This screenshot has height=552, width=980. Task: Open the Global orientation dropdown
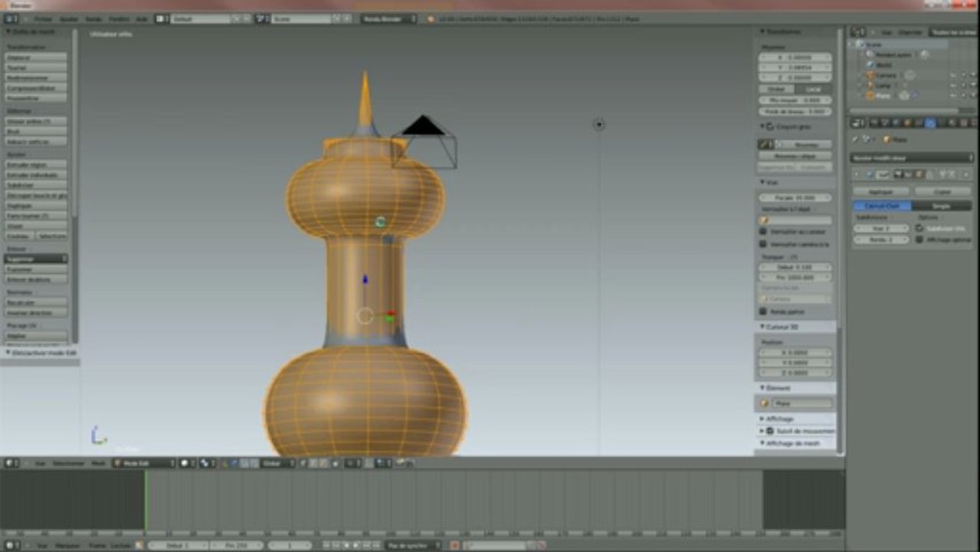278,463
